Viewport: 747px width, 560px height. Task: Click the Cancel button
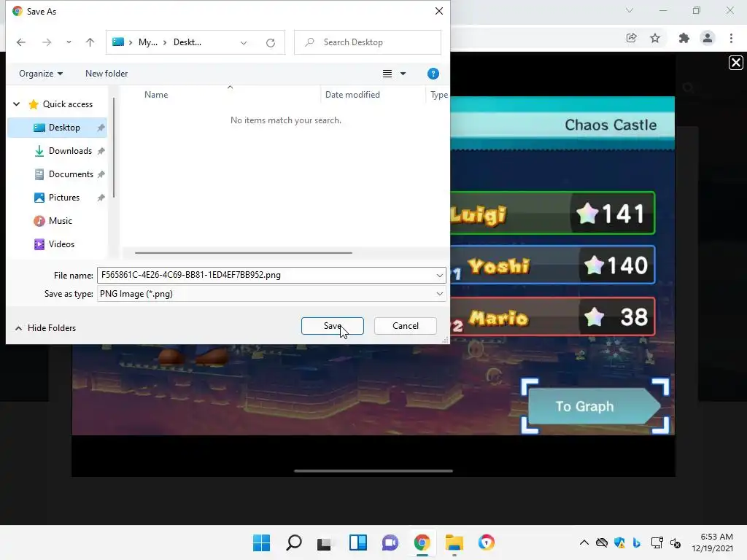pyautogui.click(x=406, y=326)
